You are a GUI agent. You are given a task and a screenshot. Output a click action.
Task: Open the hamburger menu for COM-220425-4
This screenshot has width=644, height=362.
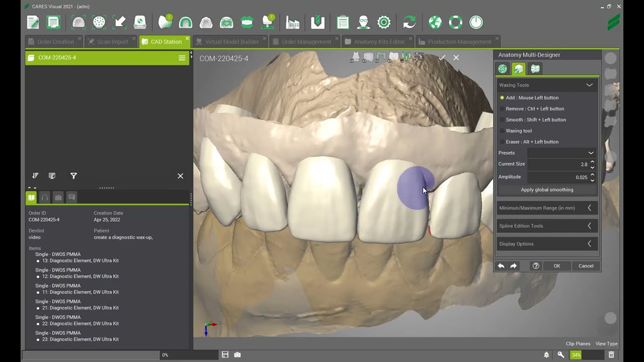[x=182, y=58]
